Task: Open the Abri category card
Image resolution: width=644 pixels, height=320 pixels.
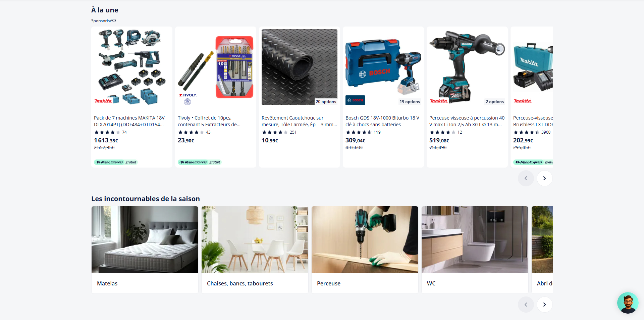Action: (542, 250)
